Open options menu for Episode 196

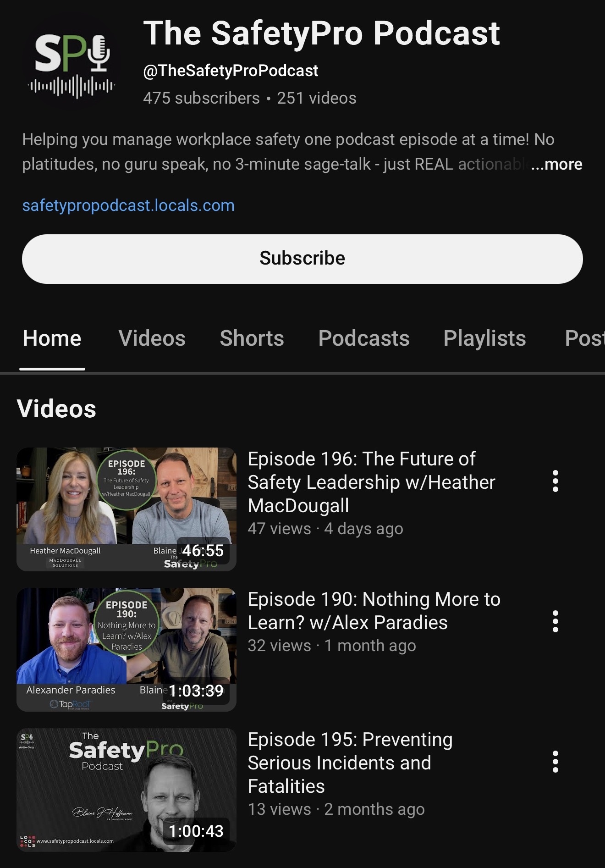point(555,481)
